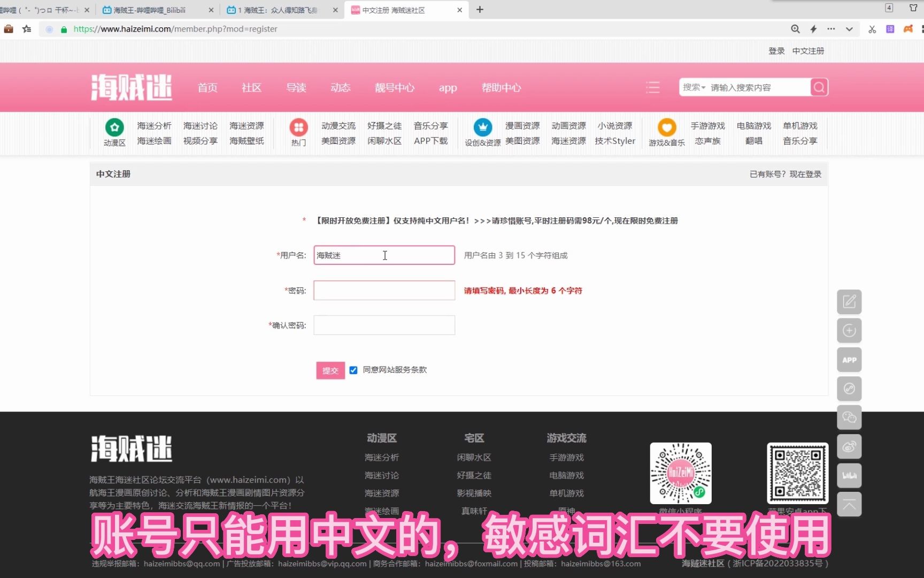924x578 pixels.
Task: Click the site search text input
Action: pos(759,87)
